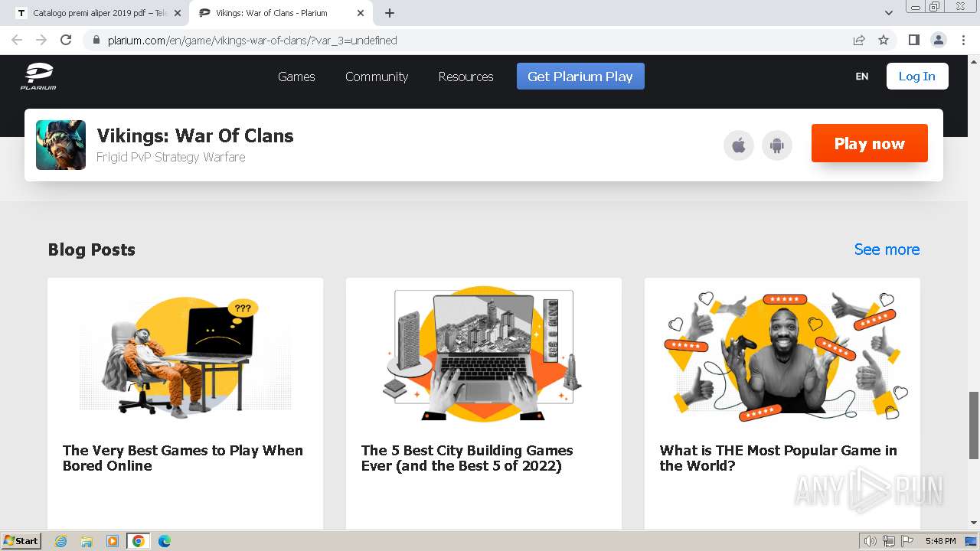Click the 5:48 PM system clock
This screenshot has height=551, width=980.
pyautogui.click(x=940, y=541)
